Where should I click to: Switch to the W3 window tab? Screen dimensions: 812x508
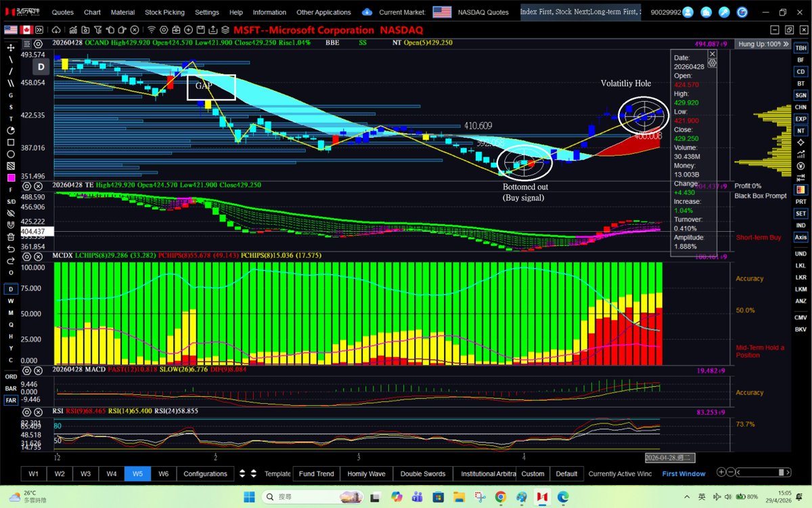tap(85, 473)
